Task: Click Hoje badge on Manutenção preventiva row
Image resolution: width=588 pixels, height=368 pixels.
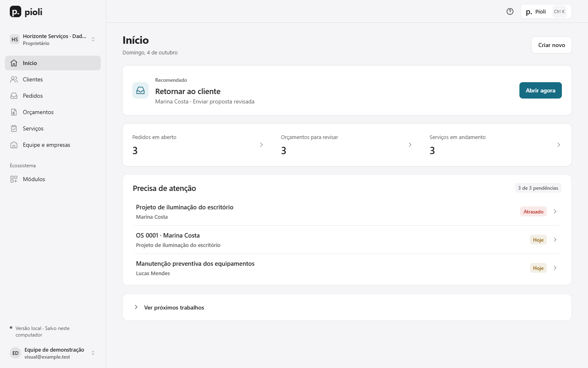Action: click(x=538, y=268)
